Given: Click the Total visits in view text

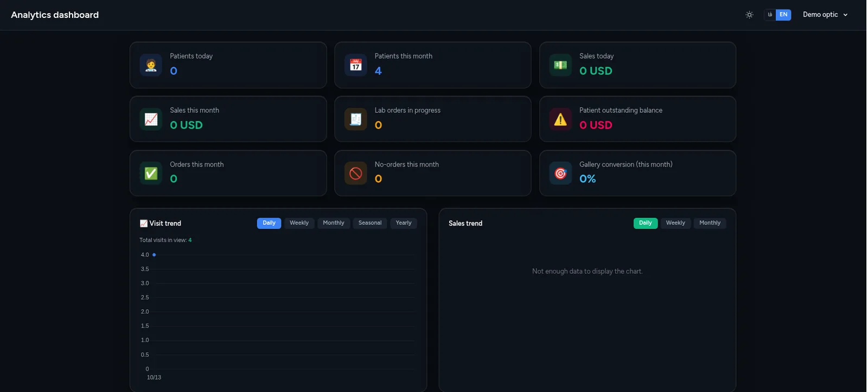Looking at the screenshot, I should [165, 240].
